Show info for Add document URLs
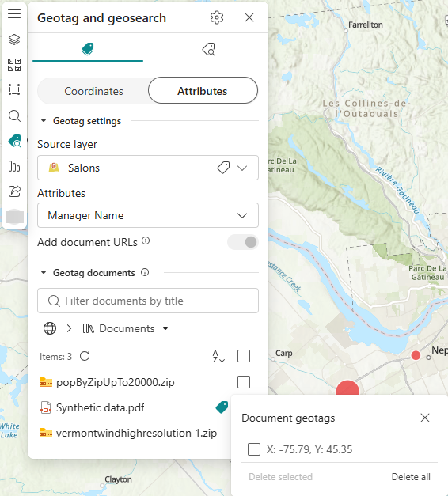The height and width of the screenshot is (496, 448). [146, 241]
